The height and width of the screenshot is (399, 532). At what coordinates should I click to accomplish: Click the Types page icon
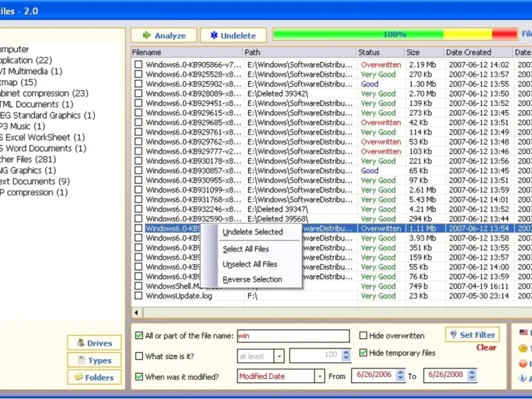click(81, 360)
